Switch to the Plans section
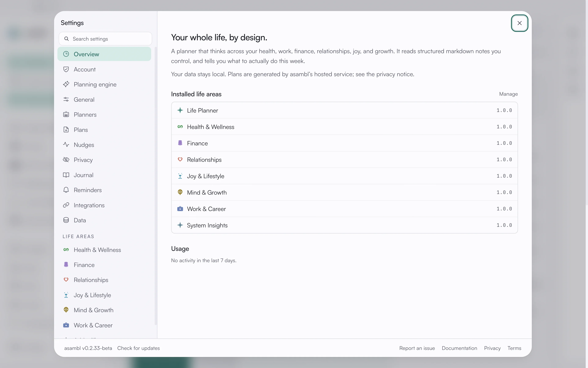Screen dimensions: 588x368 pos(104,129)
